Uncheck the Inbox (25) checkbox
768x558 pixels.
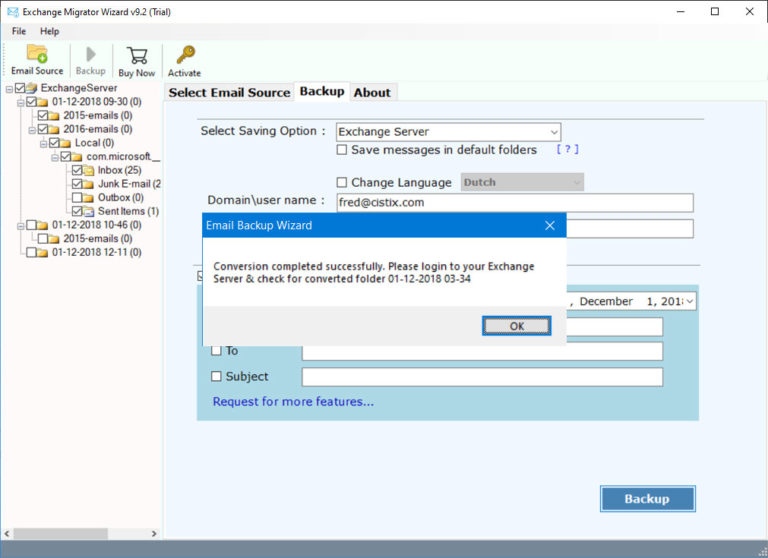pos(77,170)
